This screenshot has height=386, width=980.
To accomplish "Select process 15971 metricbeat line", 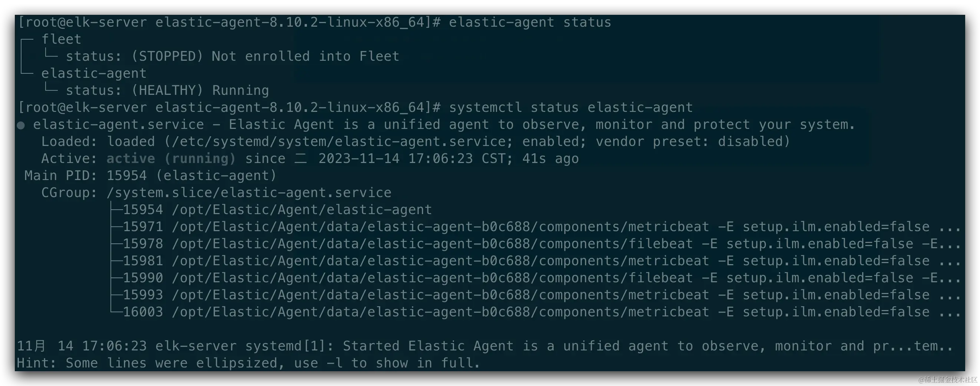I will coord(535,227).
